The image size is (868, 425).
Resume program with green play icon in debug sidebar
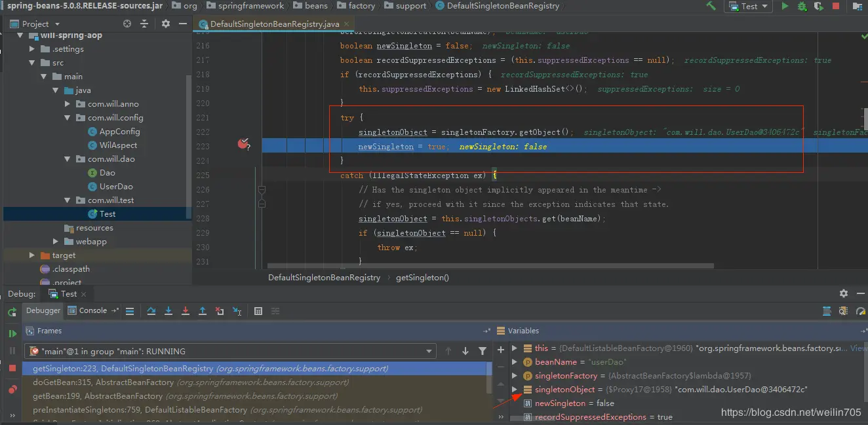click(x=12, y=334)
